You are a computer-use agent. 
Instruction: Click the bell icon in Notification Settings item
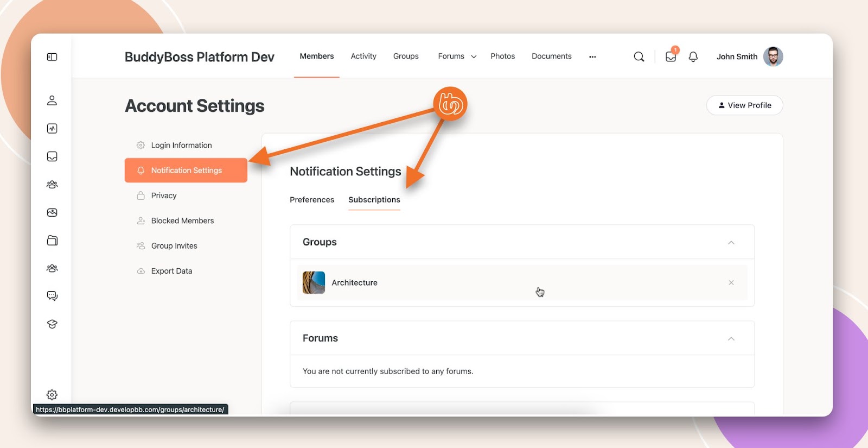[x=141, y=171]
